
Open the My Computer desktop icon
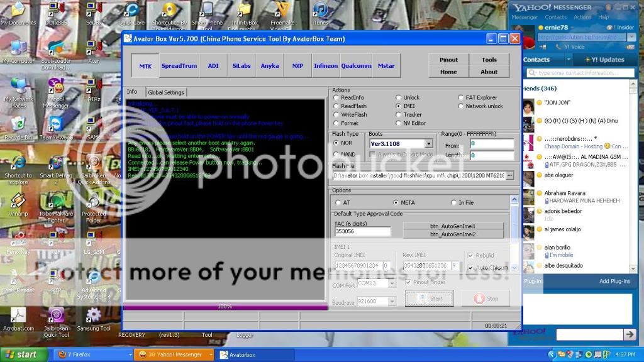tap(18, 49)
